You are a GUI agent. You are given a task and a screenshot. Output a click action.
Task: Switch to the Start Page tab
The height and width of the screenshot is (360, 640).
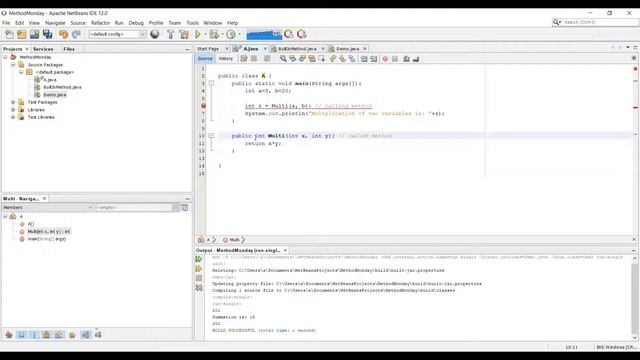click(x=208, y=49)
